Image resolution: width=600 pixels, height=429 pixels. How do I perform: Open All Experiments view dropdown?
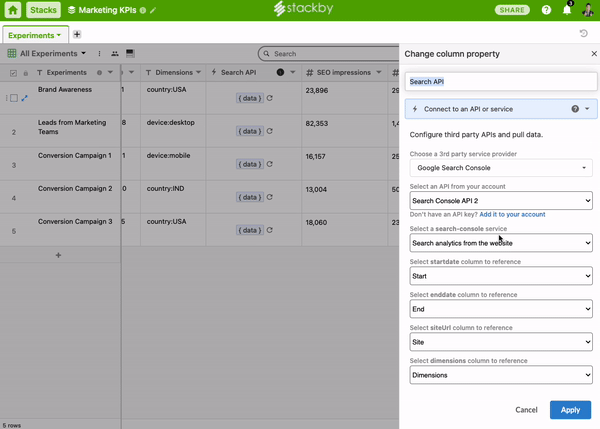pyautogui.click(x=47, y=54)
